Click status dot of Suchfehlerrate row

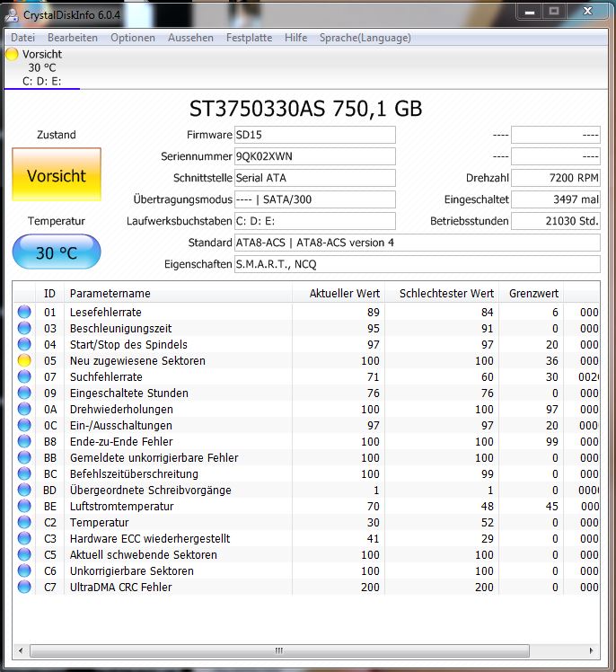tap(24, 376)
